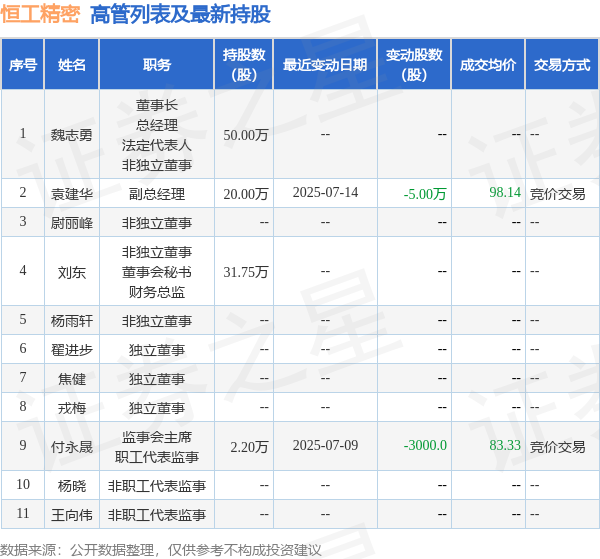Viewport: 600px width, 559px height.
Task: Click the name 翟进步
Action: (x=72, y=350)
